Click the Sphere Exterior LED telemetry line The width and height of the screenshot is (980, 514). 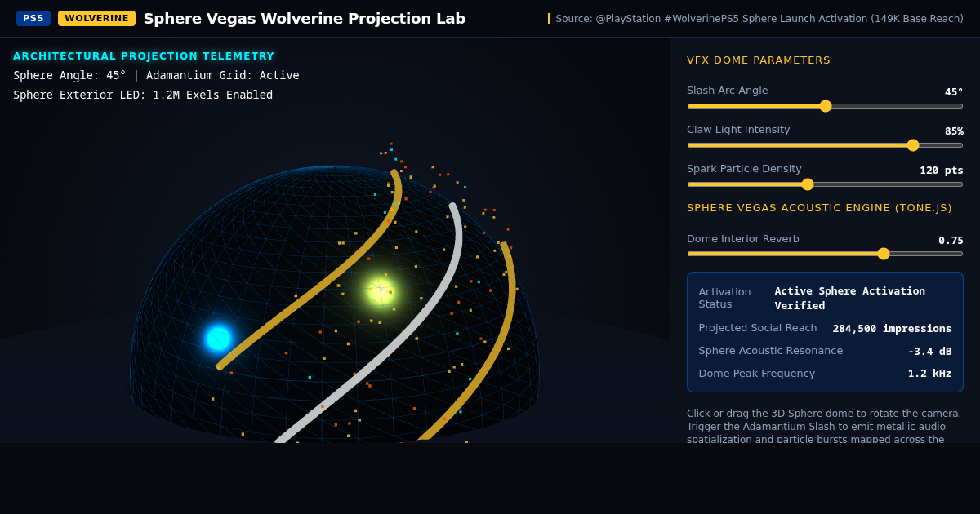(x=143, y=95)
